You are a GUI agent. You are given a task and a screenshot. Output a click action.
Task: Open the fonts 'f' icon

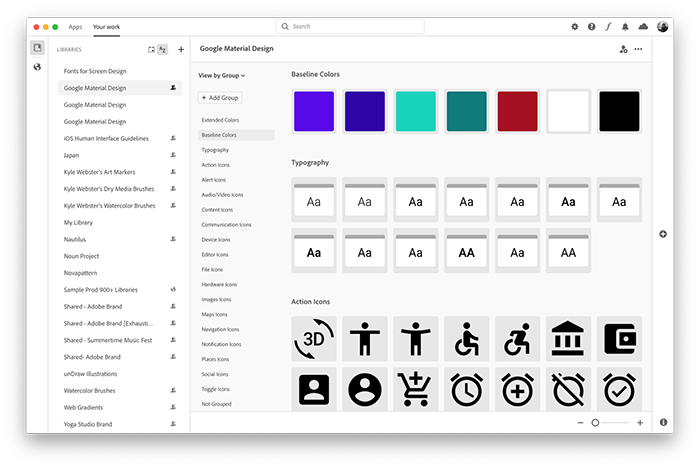pos(608,27)
